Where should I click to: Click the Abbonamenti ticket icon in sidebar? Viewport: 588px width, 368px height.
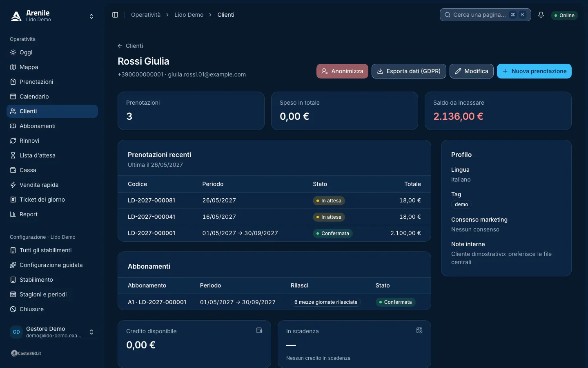coord(13,126)
